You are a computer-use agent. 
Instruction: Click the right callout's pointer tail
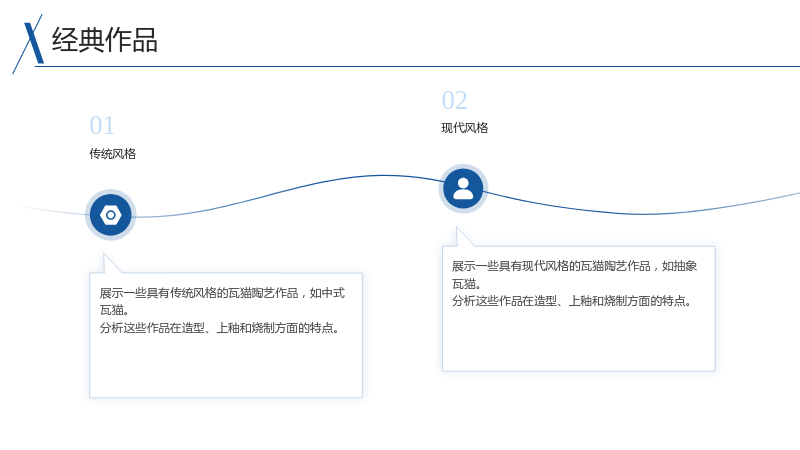(x=464, y=237)
